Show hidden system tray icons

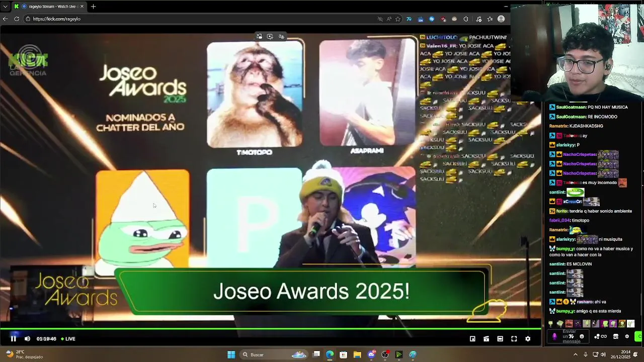pos(576,354)
